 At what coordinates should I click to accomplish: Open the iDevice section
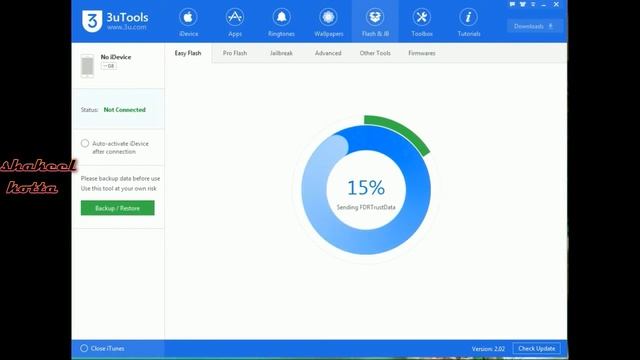pyautogui.click(x=188, y=22)
